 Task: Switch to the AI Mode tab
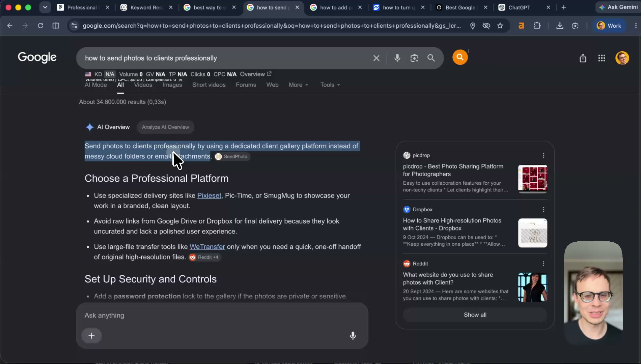(x=96, y=85)
